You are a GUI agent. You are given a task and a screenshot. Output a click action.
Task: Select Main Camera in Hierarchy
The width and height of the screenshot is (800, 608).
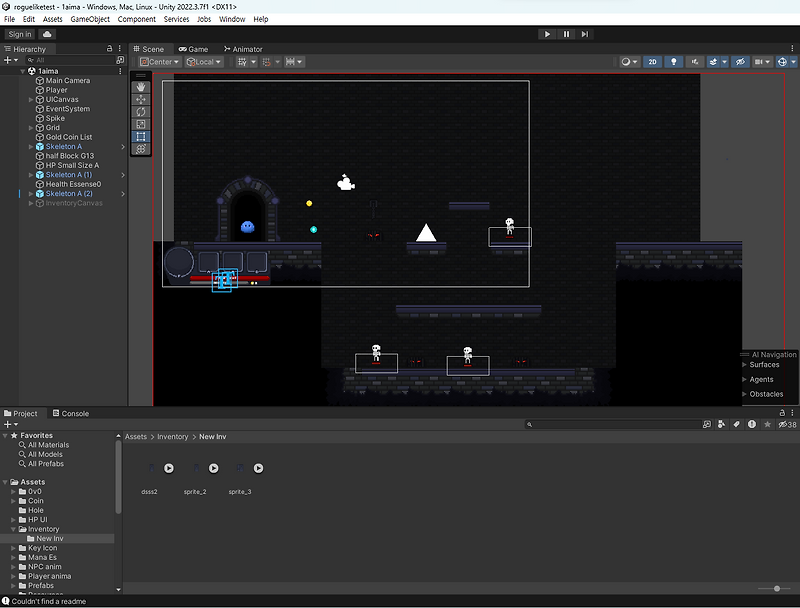(67, 81)
